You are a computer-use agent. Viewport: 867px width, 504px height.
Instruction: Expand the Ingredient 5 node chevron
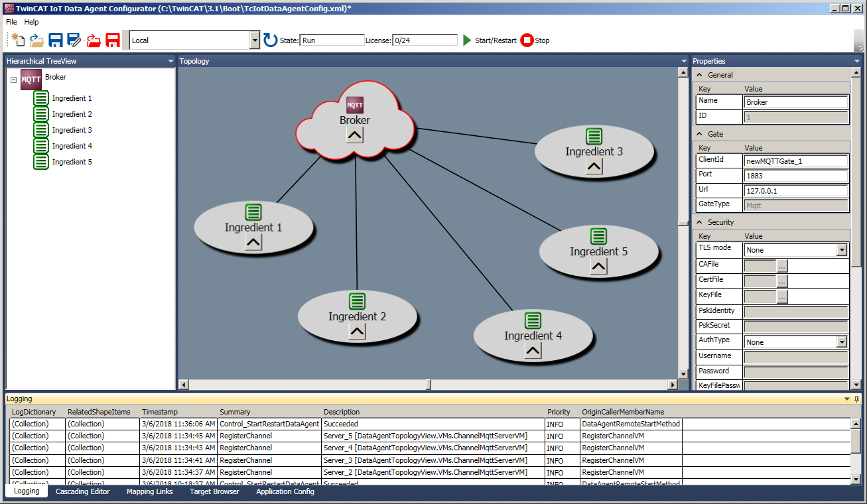598,267
